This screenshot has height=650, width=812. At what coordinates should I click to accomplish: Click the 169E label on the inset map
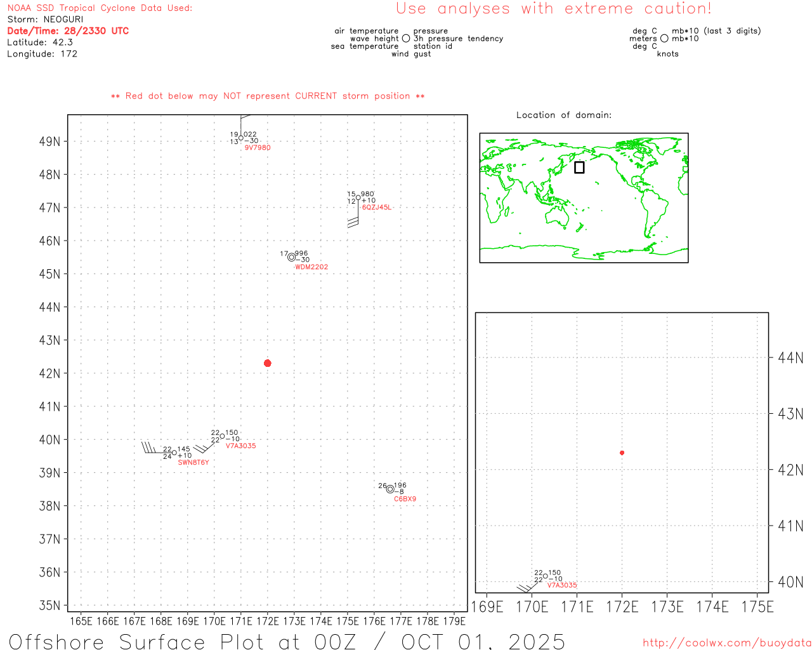click(x=487, y=607)
